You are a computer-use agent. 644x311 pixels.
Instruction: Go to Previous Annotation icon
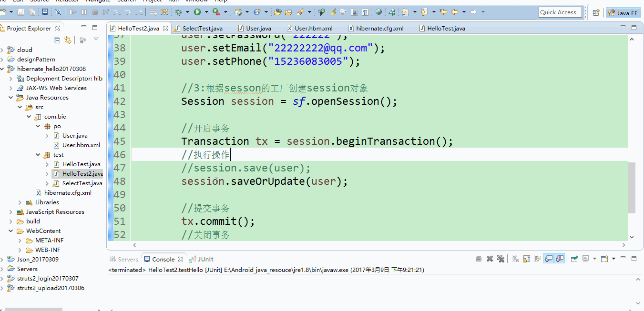tap(424, 12)
